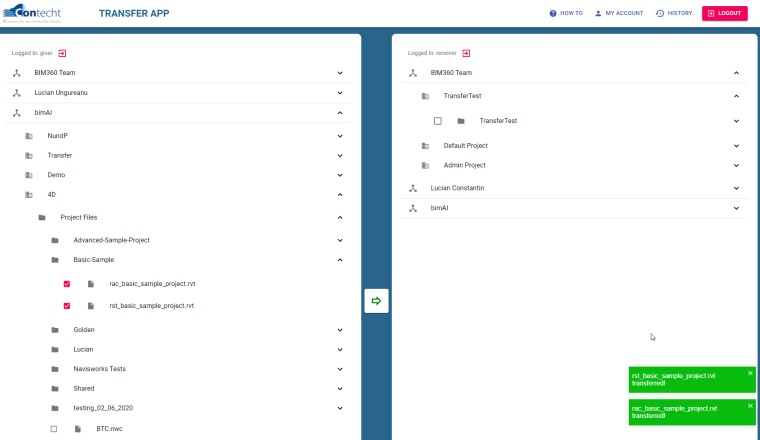Click the Demo project icon
The image size is (760, 440).
pos(29,175)
